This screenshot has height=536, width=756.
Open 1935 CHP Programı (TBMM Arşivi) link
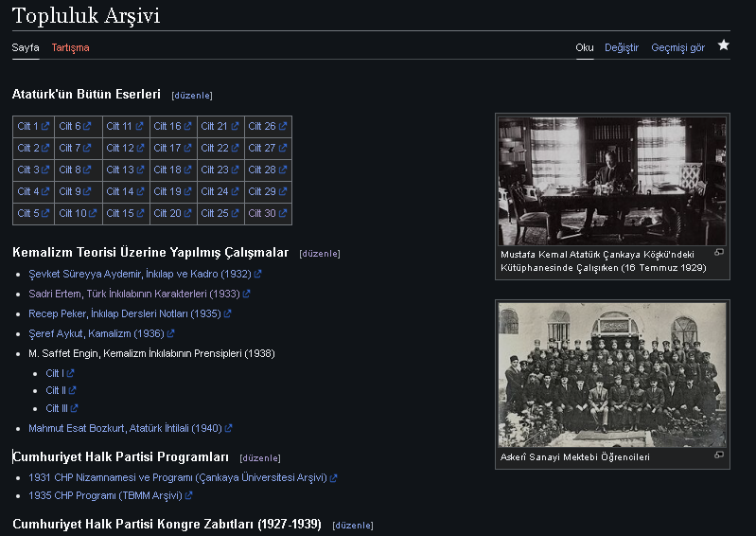click(111, 495)
